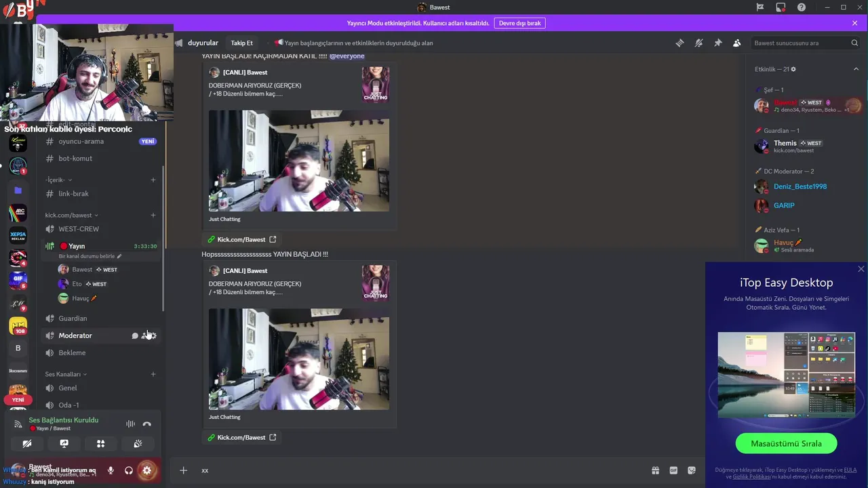Screen dimensions: 868x488
Task: Show pinned messages via pin icon
Action: 717,43
